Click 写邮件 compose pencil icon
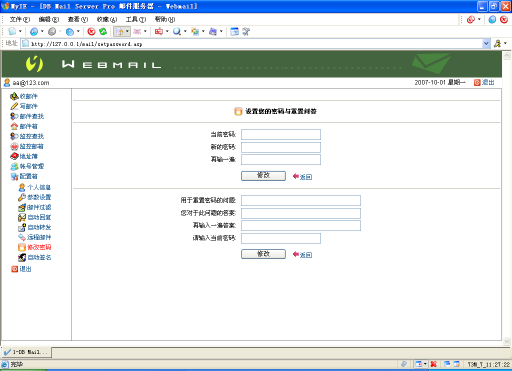This screenshot has width=512, height=371. [x=14, y=106]
